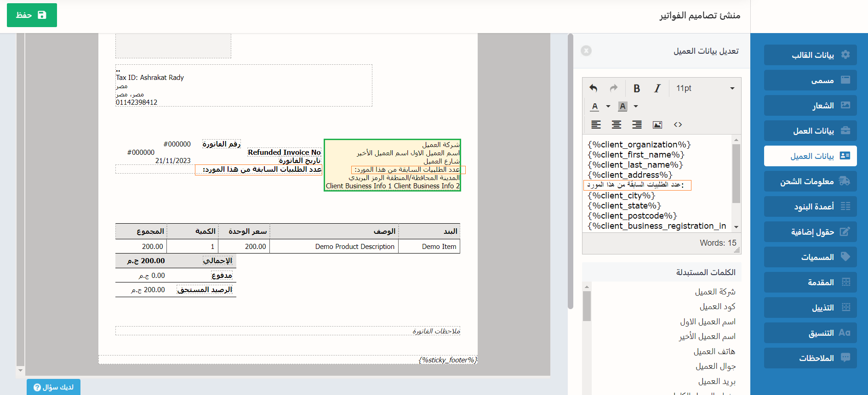Click the undo arrow in the editor toolbar

click(594, 88)
